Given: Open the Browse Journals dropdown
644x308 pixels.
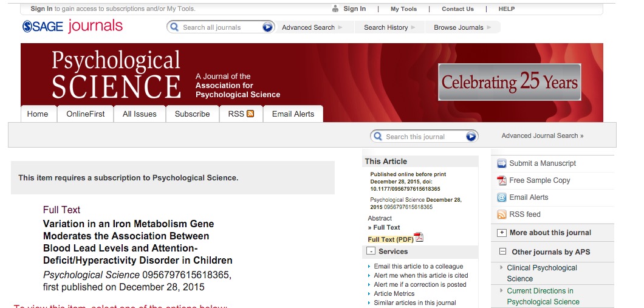Looking at the screenshot, I should (462, 27).
